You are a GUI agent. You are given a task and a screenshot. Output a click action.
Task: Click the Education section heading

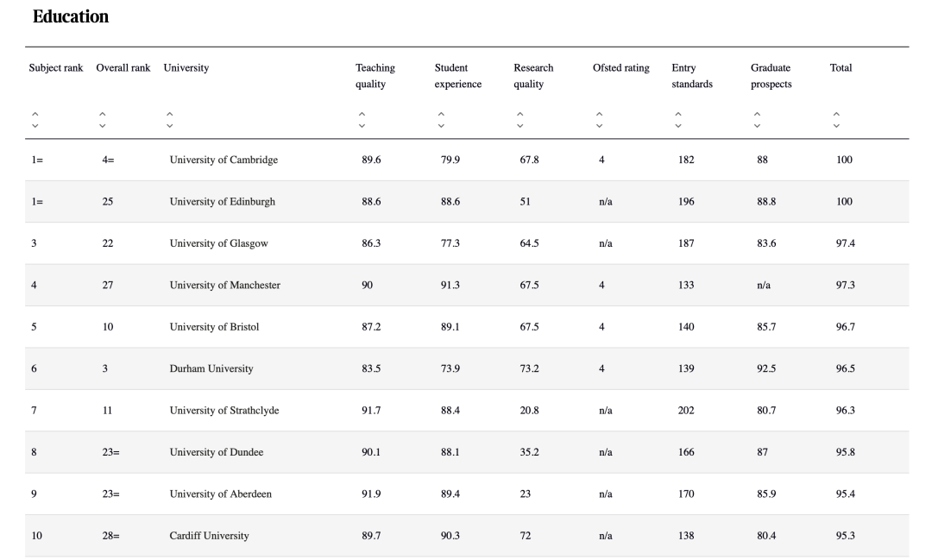click(x=71, y=16)
